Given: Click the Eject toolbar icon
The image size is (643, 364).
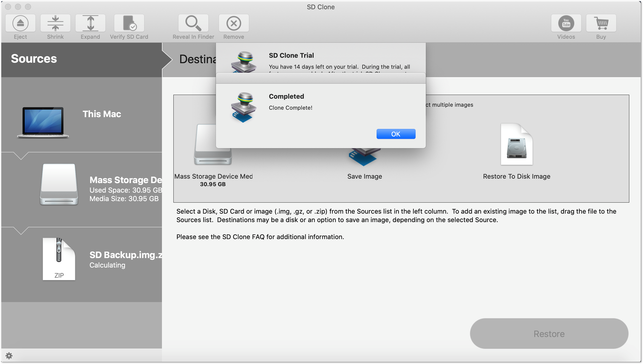Looking at the screenshot, I should (x=20, y=23).
